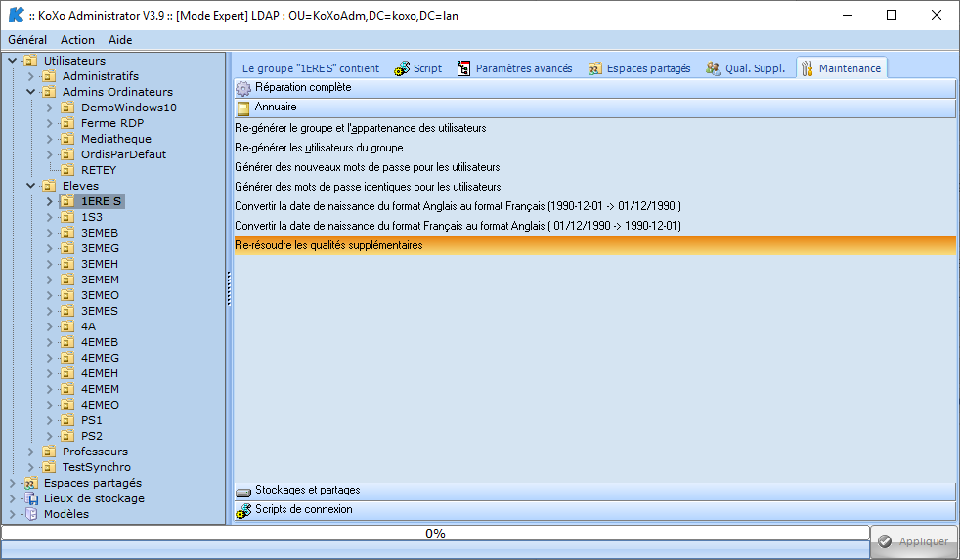The width and height of the screenshot is (960, 560).
Task: Expand the 3EMEB class node
Action: pyautogui.click(x=50, y=233)
